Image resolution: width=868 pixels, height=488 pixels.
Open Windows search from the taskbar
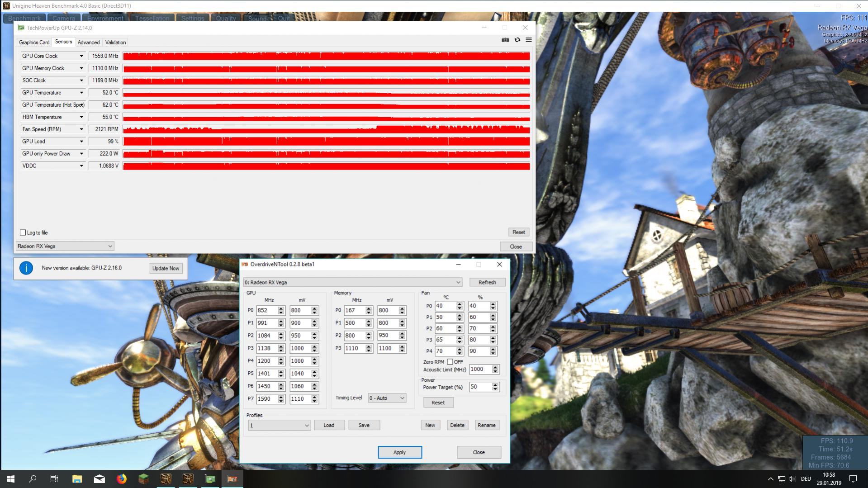pos(33,479)
